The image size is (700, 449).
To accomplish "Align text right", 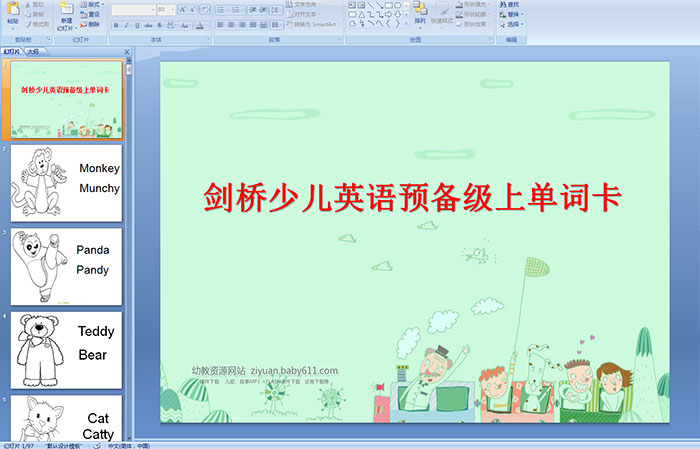I will pos(242,25).
